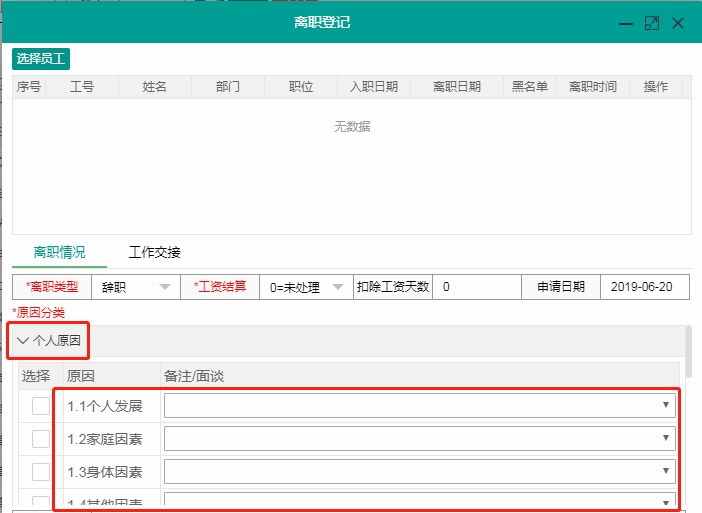Check the box for 1.1个人发展
Image resolution: width=702 pixels, height=513 pixels.
(40, 406)
